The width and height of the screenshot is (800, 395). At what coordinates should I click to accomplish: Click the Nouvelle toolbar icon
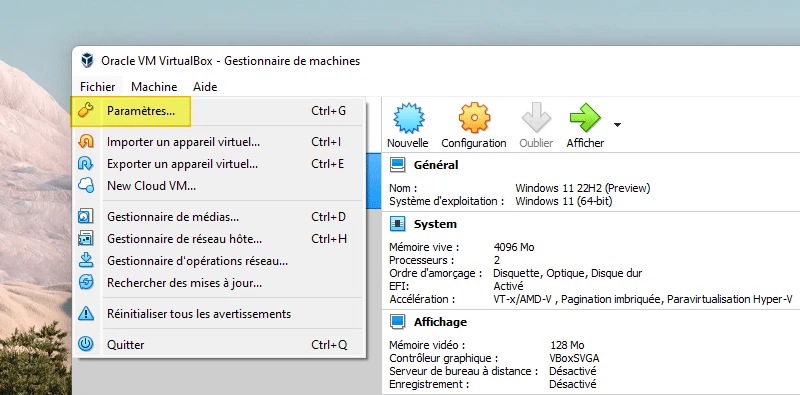408,118
